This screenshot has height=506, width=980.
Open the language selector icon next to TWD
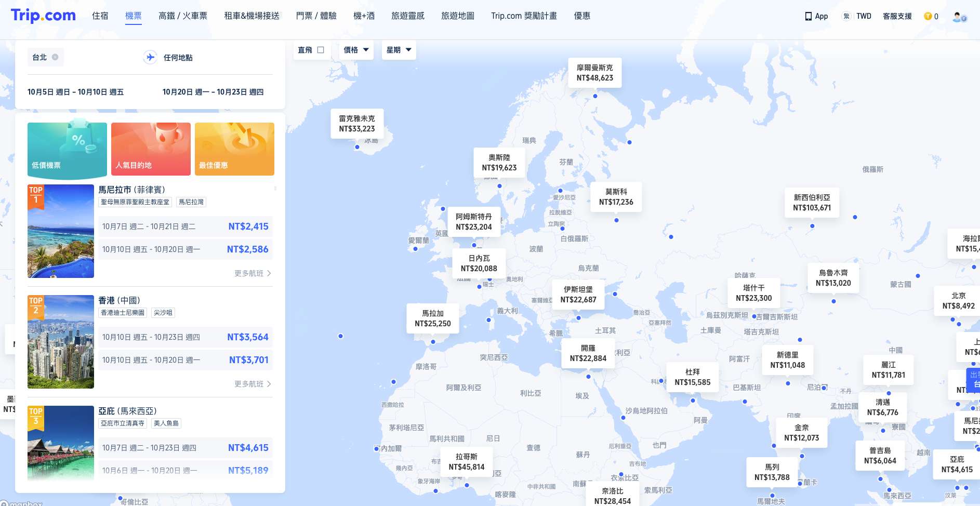pyautogui.click(x=846, y=16)
